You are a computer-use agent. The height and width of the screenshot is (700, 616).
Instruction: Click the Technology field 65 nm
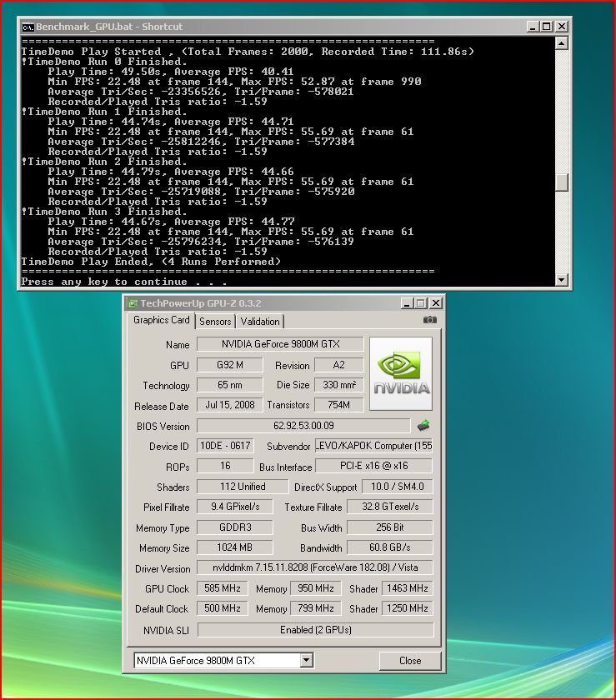pos(229,385)
